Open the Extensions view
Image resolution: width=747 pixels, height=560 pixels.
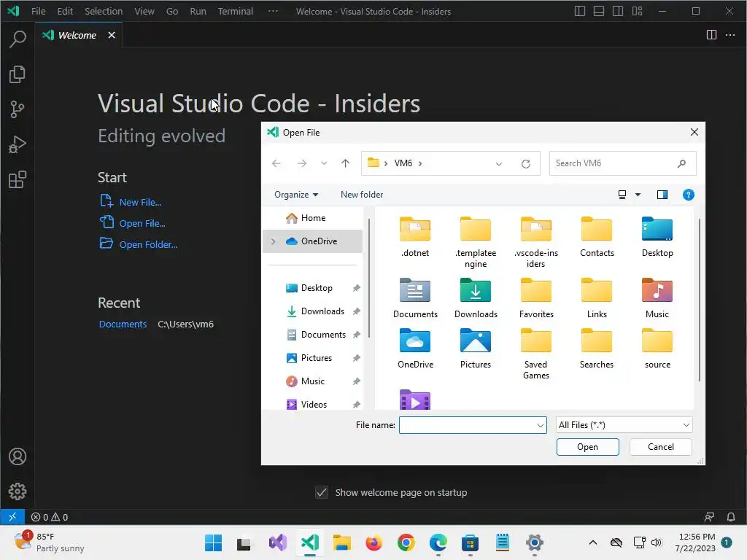point(18,179)
